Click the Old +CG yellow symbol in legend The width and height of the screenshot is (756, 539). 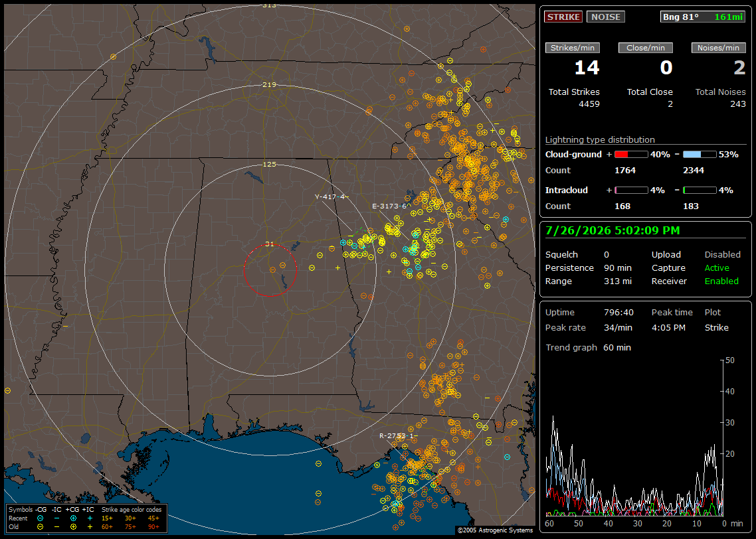coord(73,527)
